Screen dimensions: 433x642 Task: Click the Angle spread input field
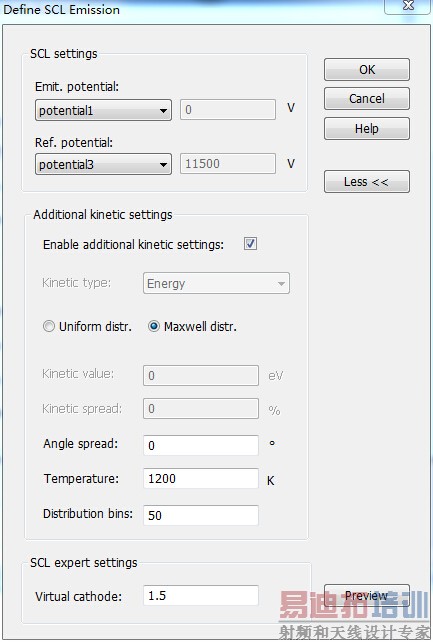tap(201, 445)
